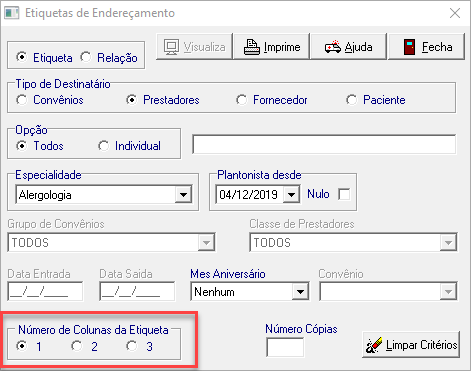Click the Ajuda ambulance icon
The width and height of the screenshot is (471, 371).
coord(333,47)
